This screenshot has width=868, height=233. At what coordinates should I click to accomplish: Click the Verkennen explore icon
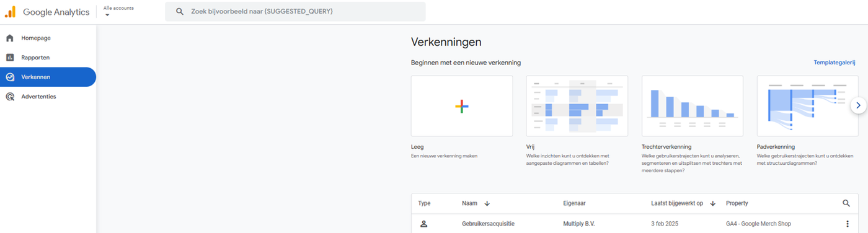(10, 77)
